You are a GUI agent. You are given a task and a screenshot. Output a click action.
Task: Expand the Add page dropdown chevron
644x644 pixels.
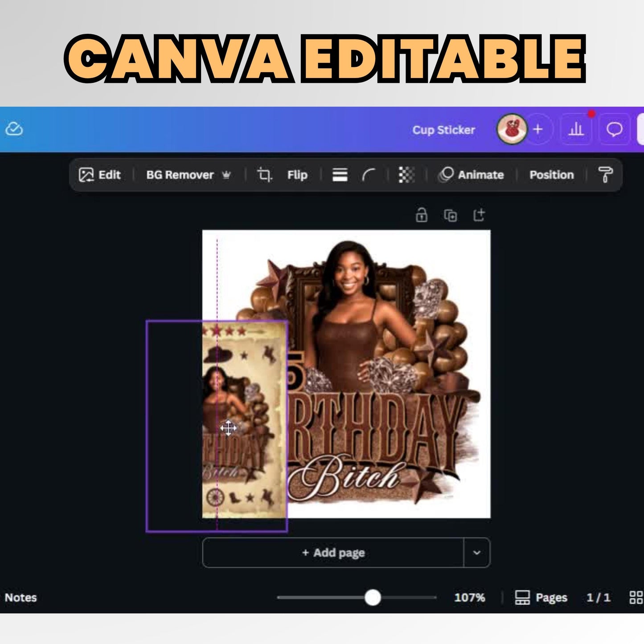pos(476,553)
